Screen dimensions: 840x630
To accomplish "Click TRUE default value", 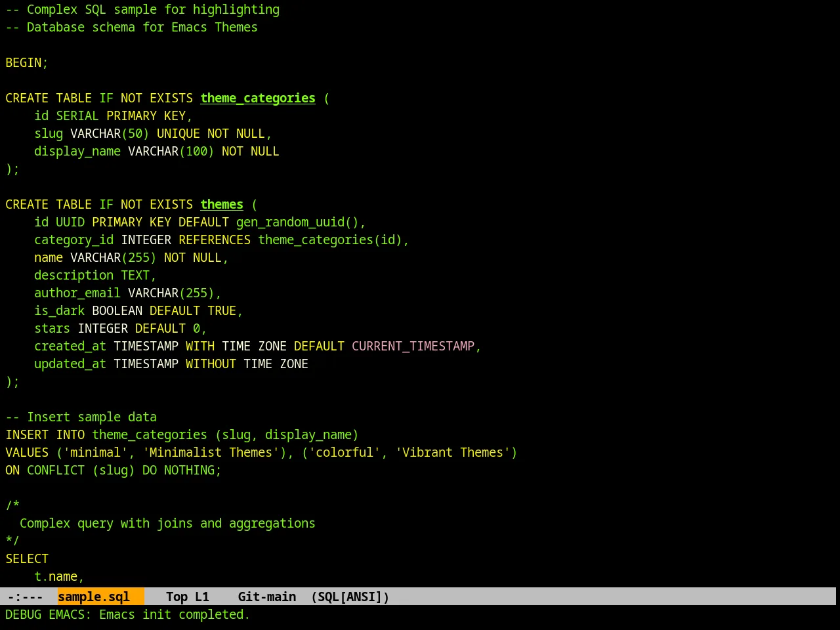I will pyautogui.click(x=222, y=310).
